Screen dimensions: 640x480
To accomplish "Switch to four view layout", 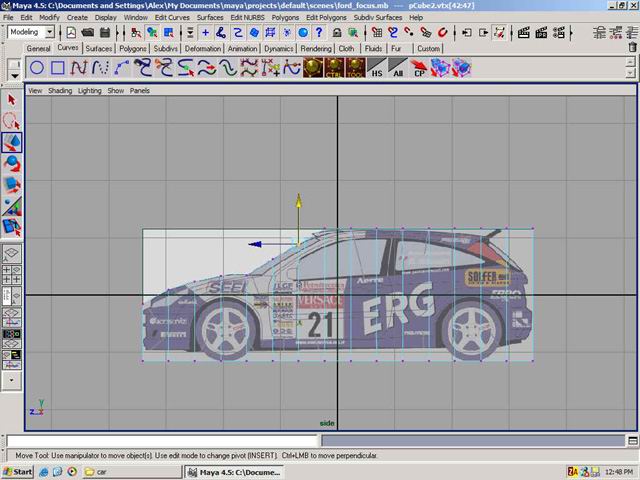I will 12,274.
